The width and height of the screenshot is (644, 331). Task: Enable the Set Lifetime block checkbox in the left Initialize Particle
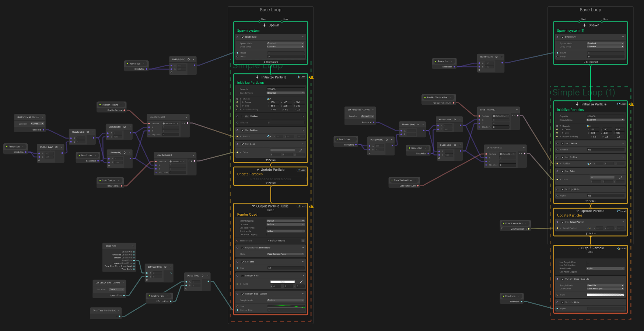pos(242,116)
